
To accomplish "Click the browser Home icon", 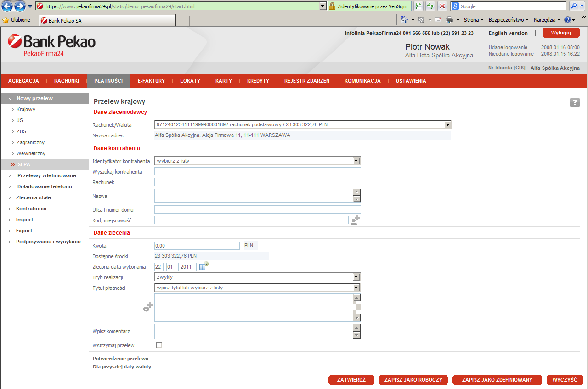I will coord(404,20).
